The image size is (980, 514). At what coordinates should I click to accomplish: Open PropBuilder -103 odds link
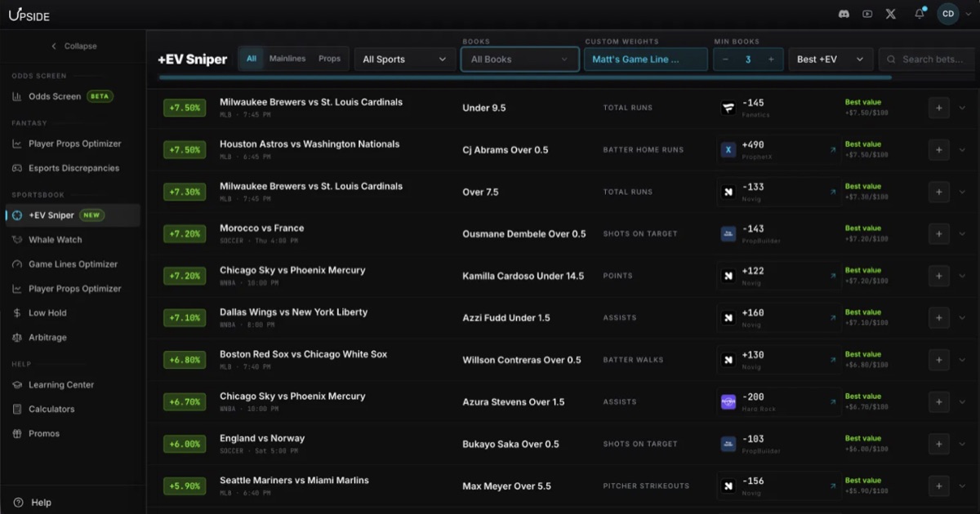778,444
